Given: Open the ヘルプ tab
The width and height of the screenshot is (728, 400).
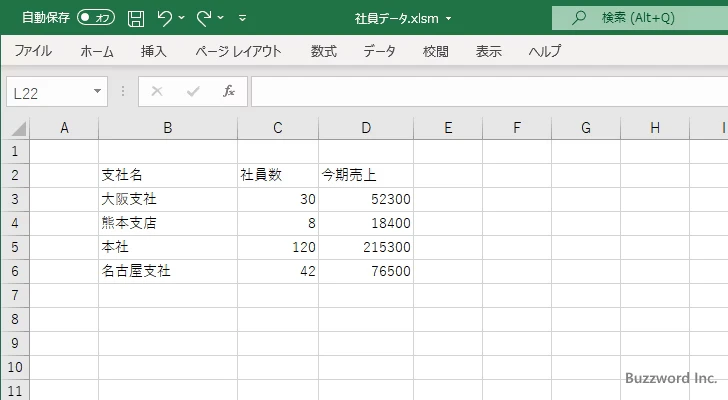Looking at the screenshot, I should coord(545,51).
